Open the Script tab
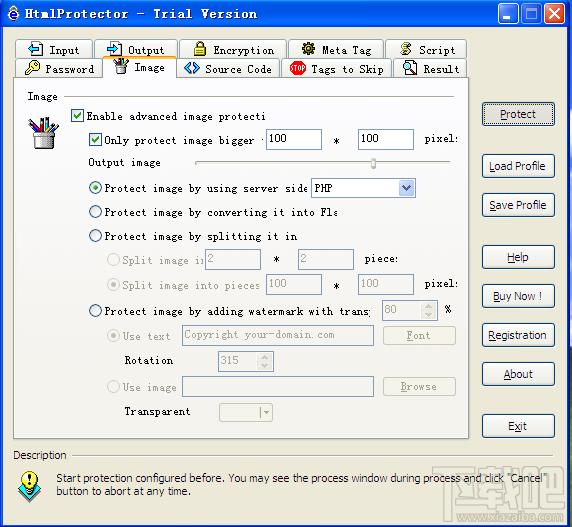Image resolution: width=572 pixels, height=527 pixels. click(426, 49)
